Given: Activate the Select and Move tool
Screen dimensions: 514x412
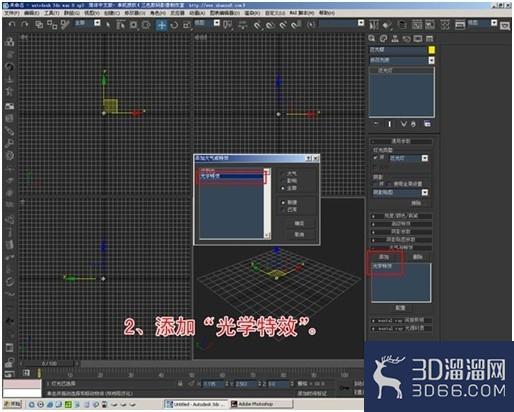Looking at the screenshot, I should coord(162,25).
